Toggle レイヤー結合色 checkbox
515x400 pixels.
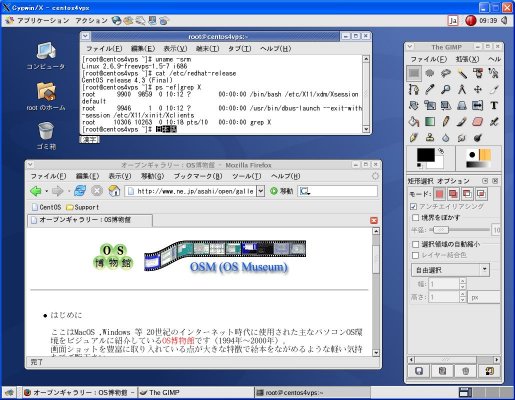click(x=415, y=255)
